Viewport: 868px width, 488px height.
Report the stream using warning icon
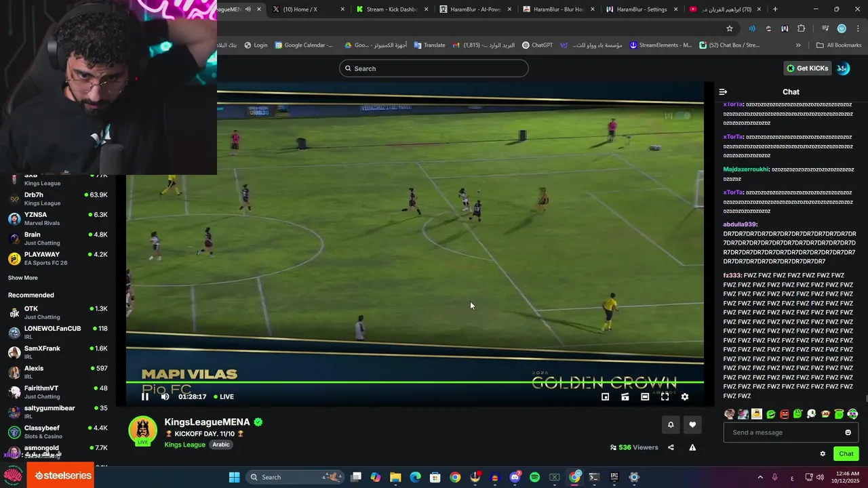click(x=692, y=447)
